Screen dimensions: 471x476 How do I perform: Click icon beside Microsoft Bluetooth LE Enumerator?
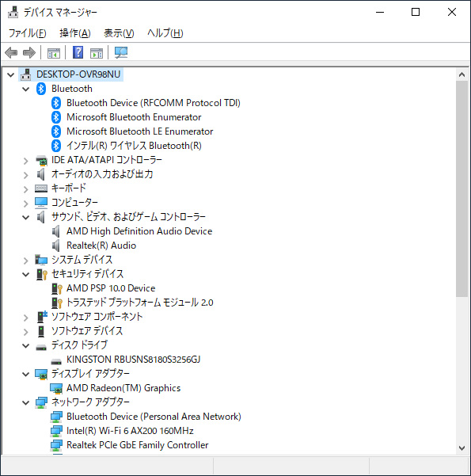coord(56,131)
